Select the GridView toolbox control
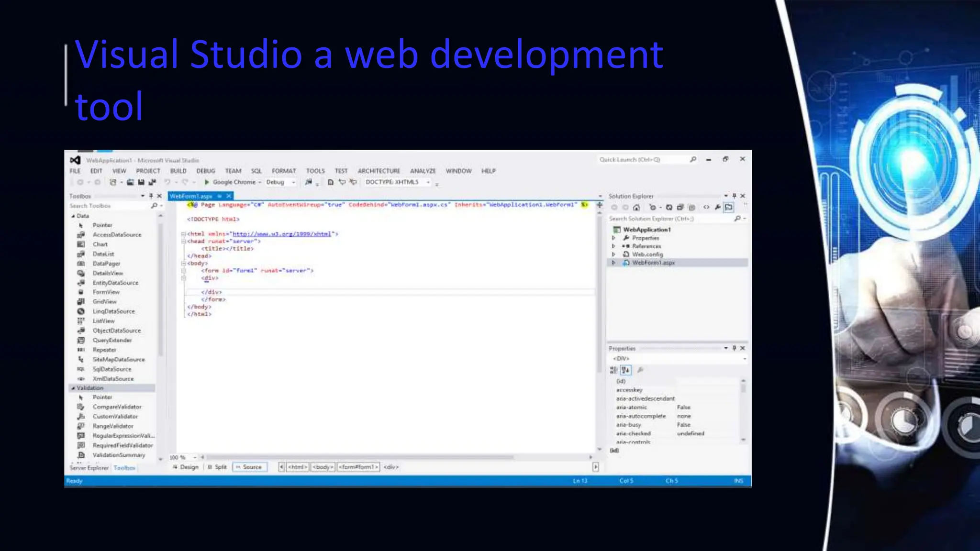Screen dimensions: 980x551 point(104,302)
